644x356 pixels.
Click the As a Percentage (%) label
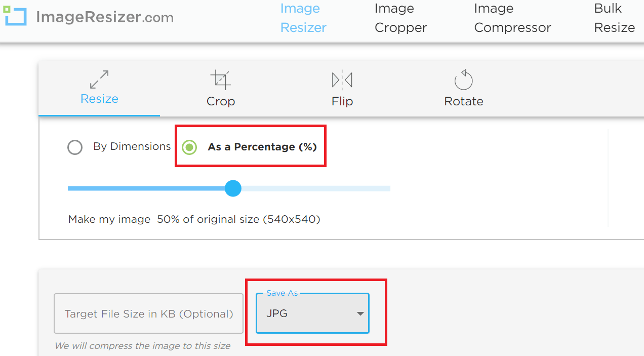pos(262,147)
